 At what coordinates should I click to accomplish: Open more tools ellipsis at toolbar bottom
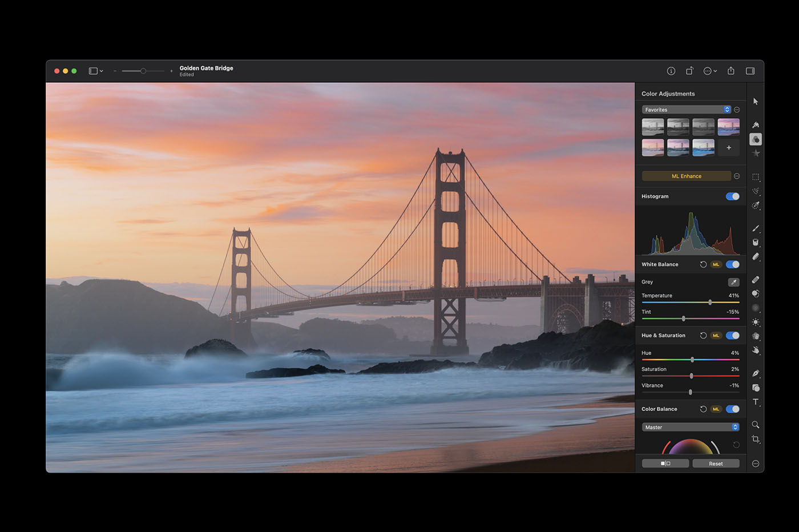[x=756, y=464]
